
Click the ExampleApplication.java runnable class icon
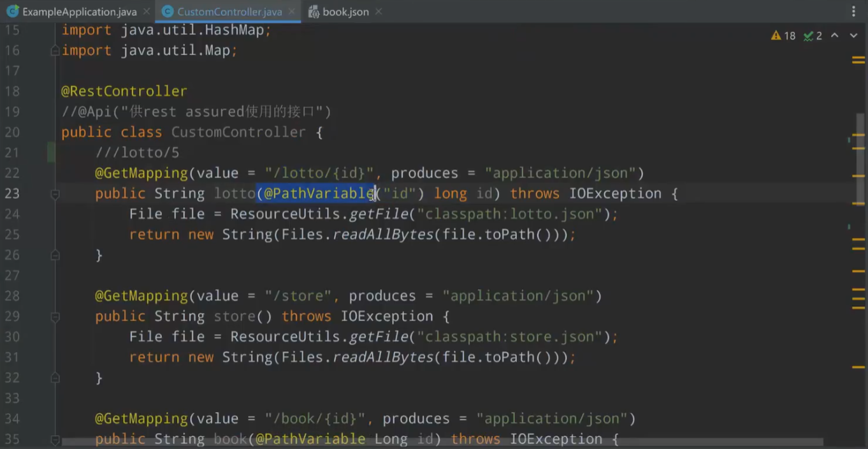tap(12, 11)
